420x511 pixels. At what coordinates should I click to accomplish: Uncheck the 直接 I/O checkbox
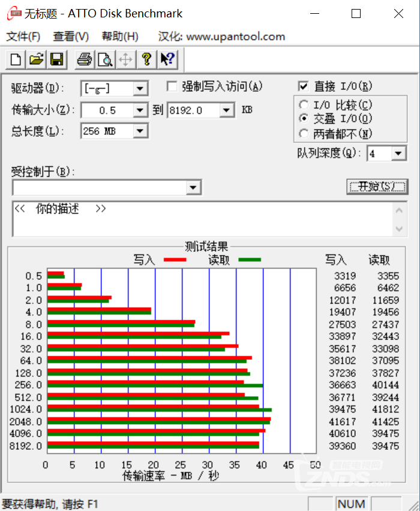point(303,86)
